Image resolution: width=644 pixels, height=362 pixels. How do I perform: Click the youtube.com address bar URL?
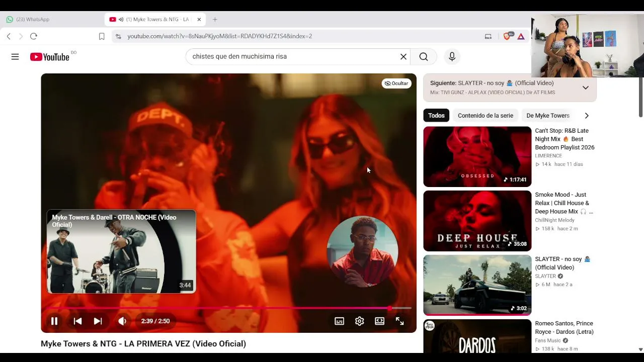(219, 36)
